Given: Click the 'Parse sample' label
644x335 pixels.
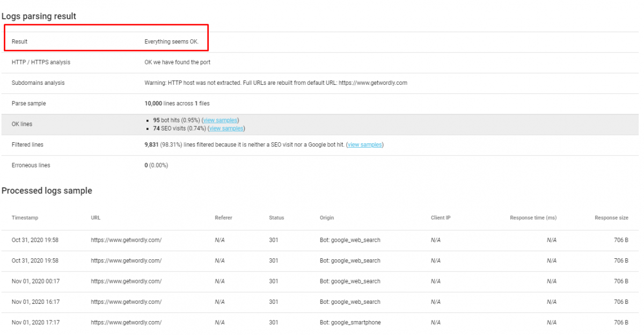Looking at the screenshot, I should pos(29,104).
